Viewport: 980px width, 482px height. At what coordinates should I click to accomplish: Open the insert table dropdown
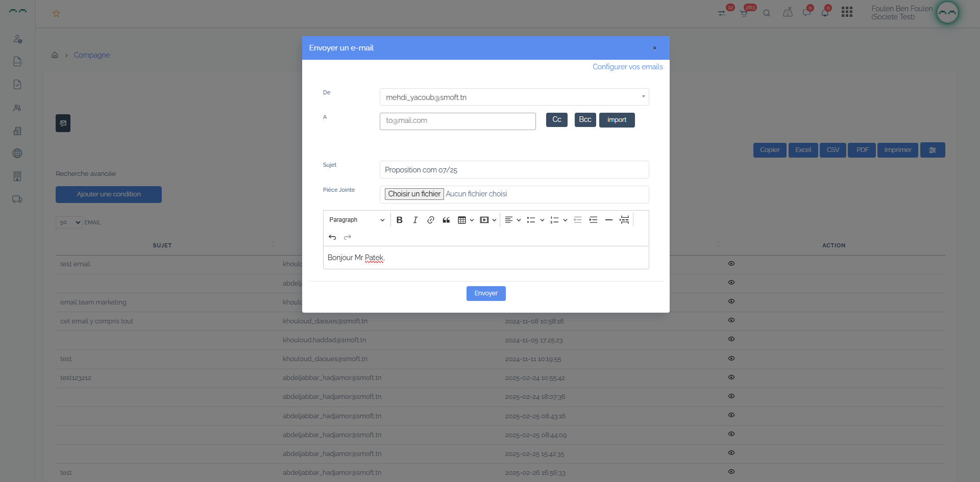(x=465, y=220)
